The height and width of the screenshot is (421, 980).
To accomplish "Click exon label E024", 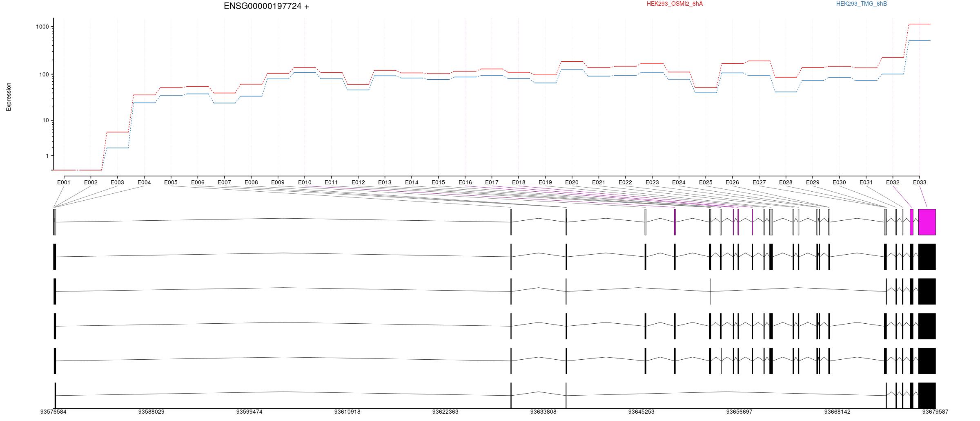I will (x=679, y=182).
